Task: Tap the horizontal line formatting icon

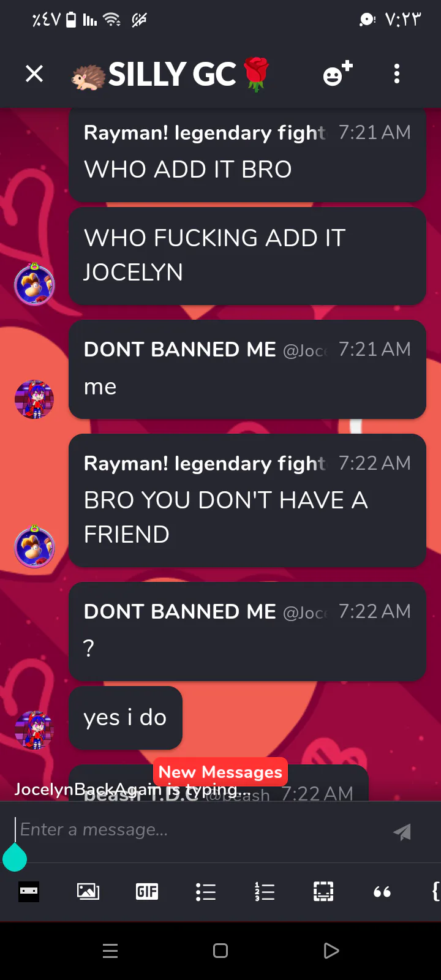Action: point(29,891)
